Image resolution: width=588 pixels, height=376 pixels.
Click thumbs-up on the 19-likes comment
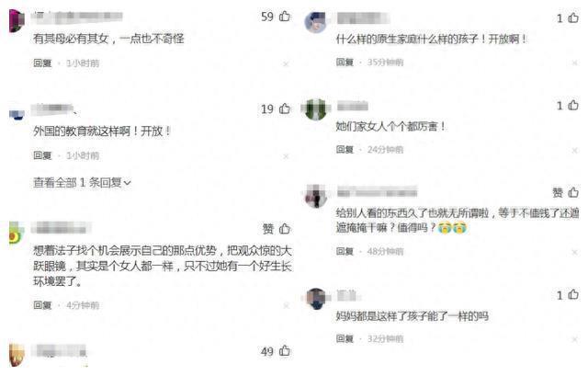285,108
